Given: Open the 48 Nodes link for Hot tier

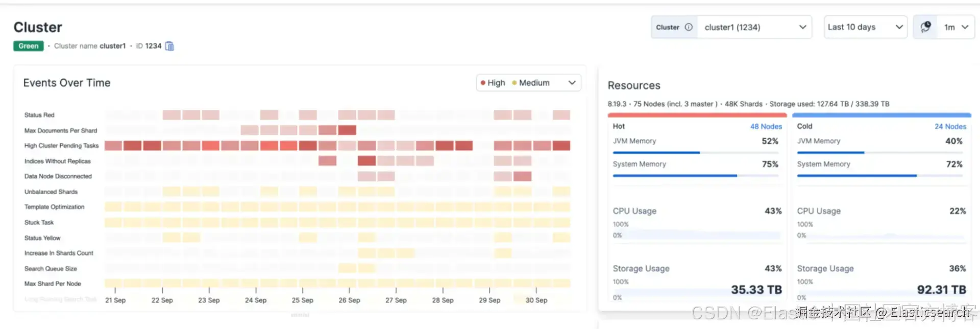Looking at the screenshot, I should tap(766, 126).
